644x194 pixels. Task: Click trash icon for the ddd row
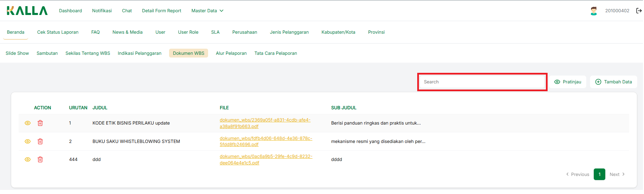pos(40,160)
